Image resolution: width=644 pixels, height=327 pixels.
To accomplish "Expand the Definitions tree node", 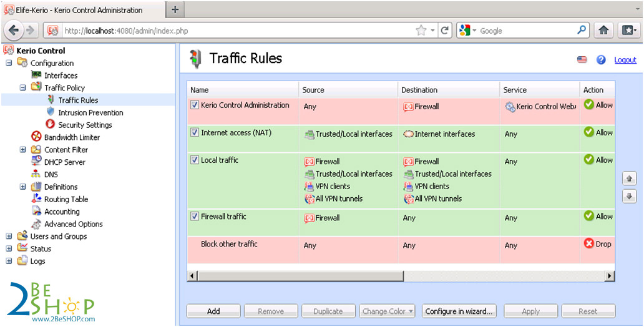I will point(23,187).
